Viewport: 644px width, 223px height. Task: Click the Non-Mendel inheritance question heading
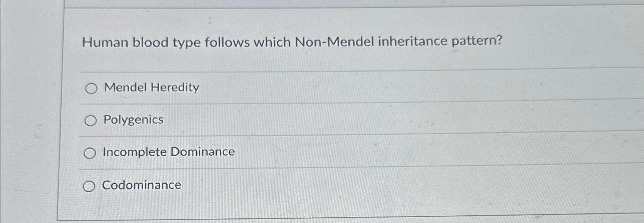(293, 42)
